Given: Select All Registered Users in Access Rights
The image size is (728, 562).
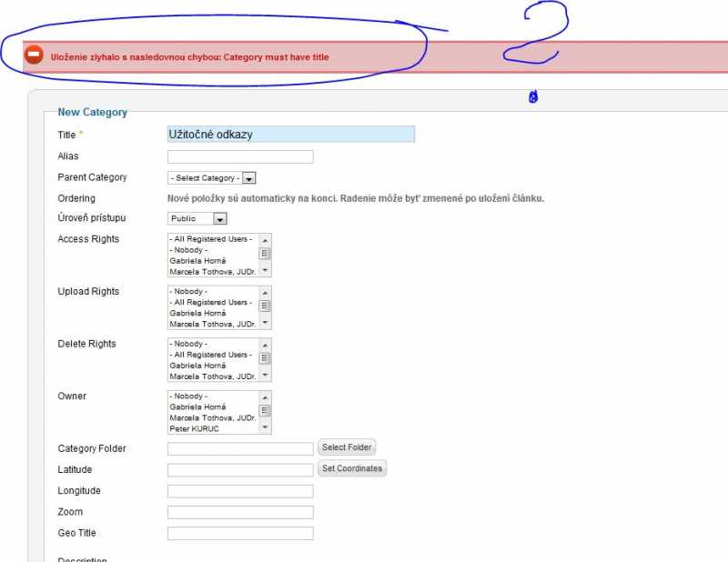Looking at the screenshot, I should pyautogui.click(x=210, y=239).
